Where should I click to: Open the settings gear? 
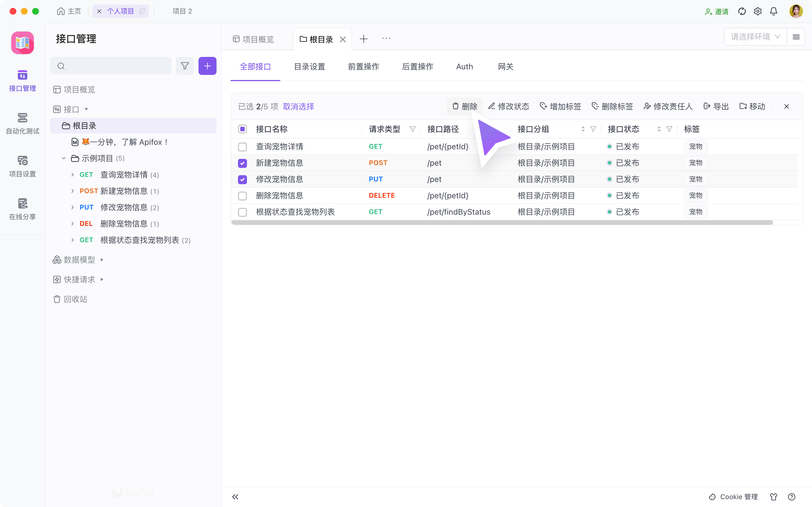758,11
